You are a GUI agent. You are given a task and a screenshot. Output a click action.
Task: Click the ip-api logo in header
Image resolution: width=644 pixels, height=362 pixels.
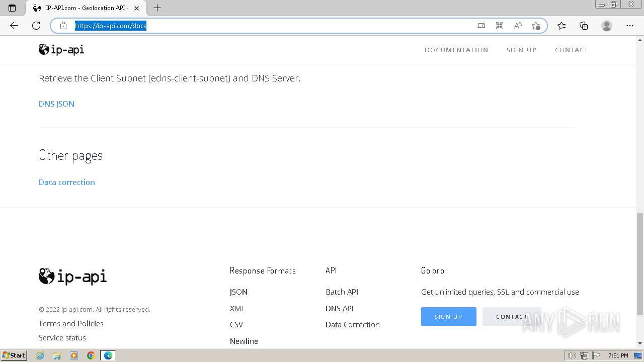point(61,49)
